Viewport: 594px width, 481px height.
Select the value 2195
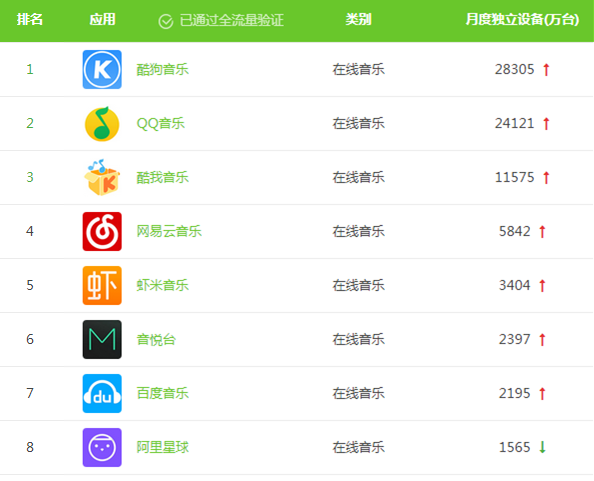[x=514, y=393]
